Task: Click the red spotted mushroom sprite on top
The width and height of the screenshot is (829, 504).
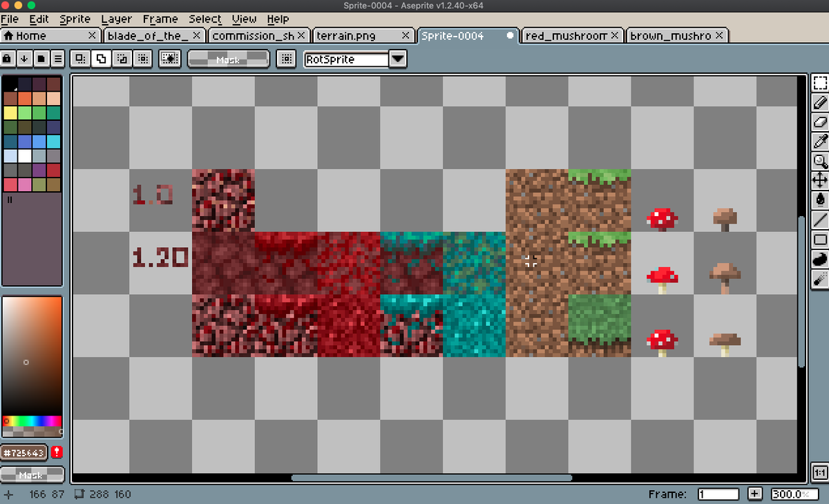Action: pos(662,219)
